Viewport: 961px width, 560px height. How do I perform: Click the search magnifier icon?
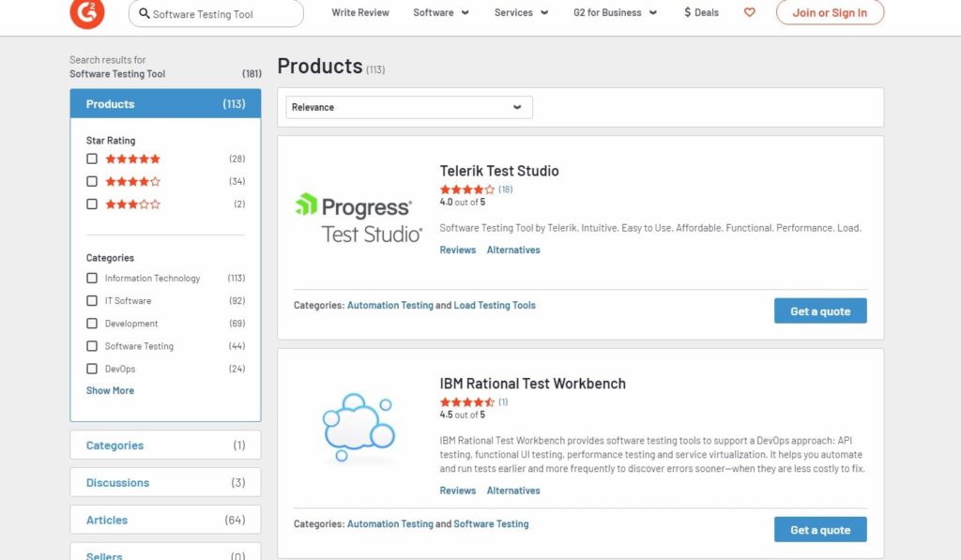(x=143, y=13)
